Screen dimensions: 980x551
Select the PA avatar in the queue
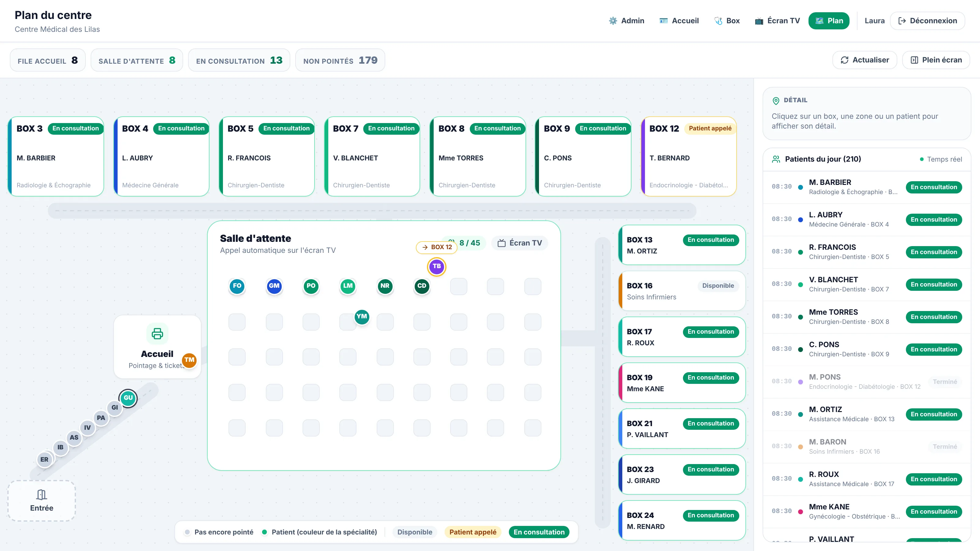click(101, 418)
